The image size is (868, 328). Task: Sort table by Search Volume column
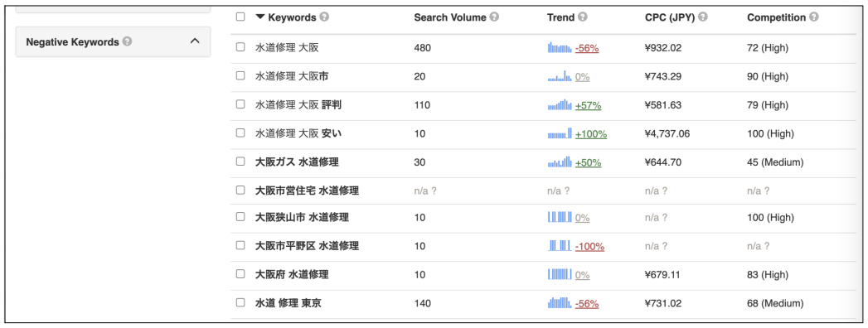(x=450, y=17)
